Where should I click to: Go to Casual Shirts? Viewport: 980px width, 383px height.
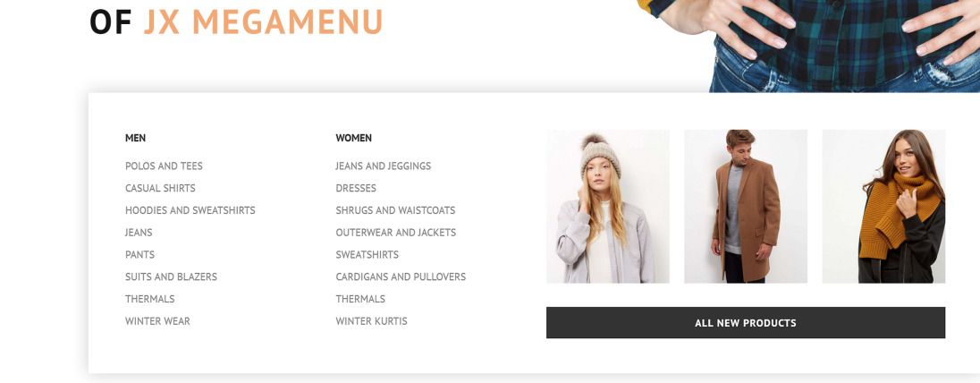[160, 188]
